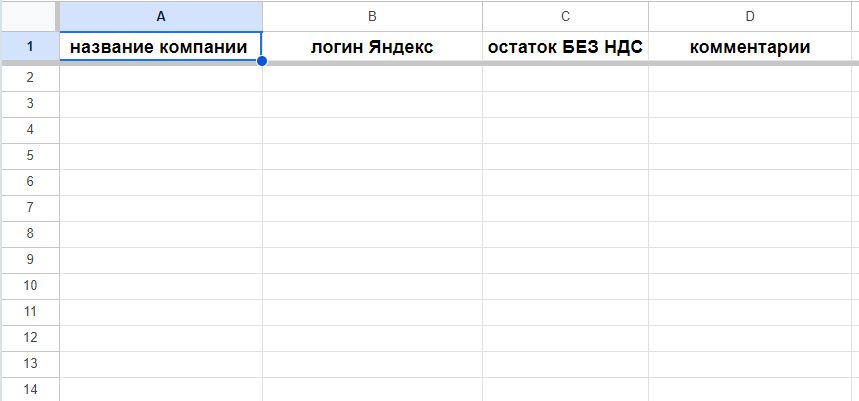This screenshot has height=401, width=859.
Task: Click the column C header
Action: [565, 16]
